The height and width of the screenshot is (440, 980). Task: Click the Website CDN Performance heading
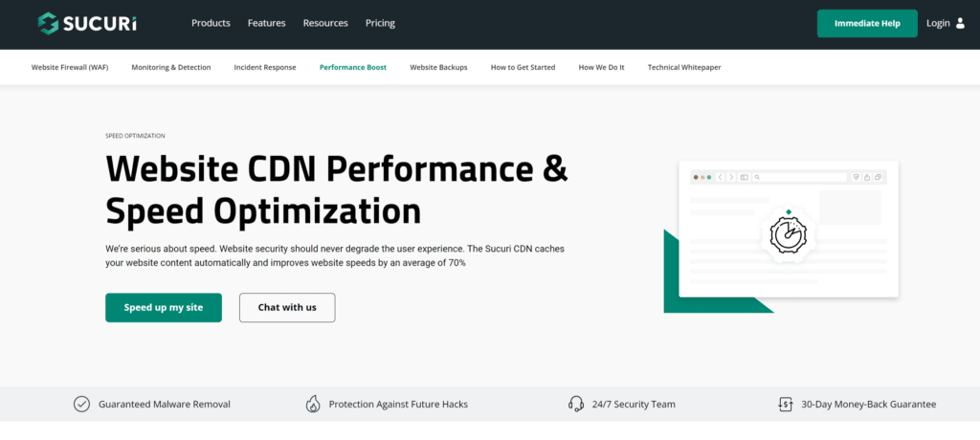pos(337,190)
